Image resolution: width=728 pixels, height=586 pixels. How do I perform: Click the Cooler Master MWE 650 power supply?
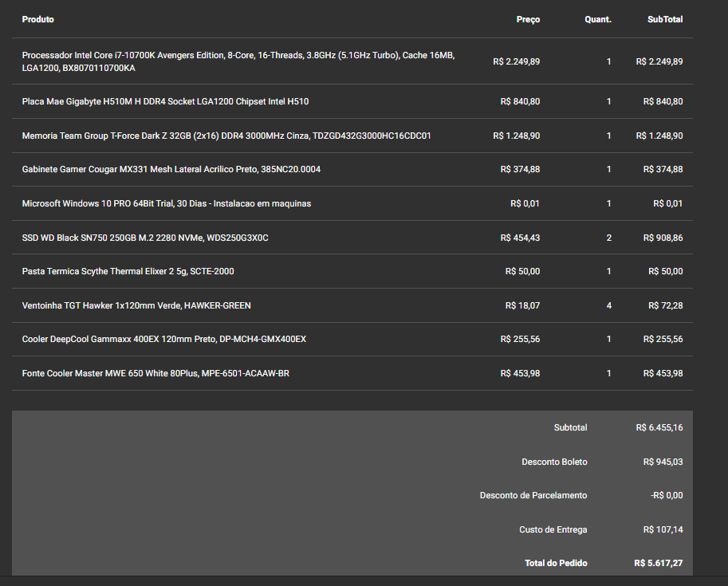155,373
